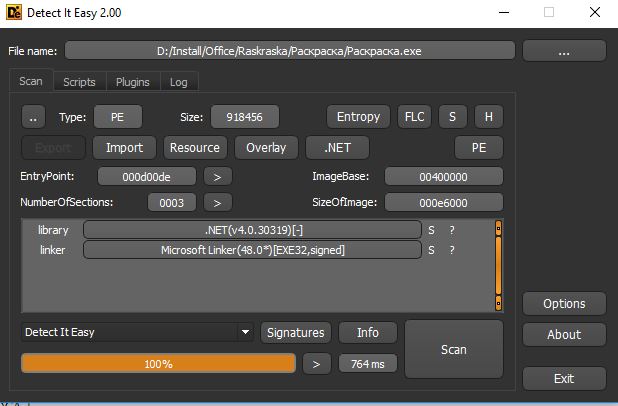The width and height of the screenshot is (618, 406).
Task: Click the FLC button
Action: tap(414, 117)
